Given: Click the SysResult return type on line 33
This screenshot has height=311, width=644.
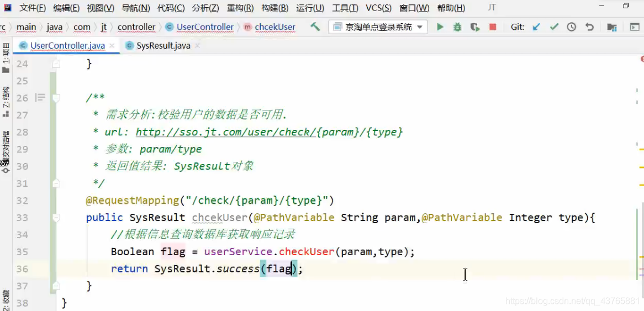Looking at the screenshot, I should click(x=157, y=218).
